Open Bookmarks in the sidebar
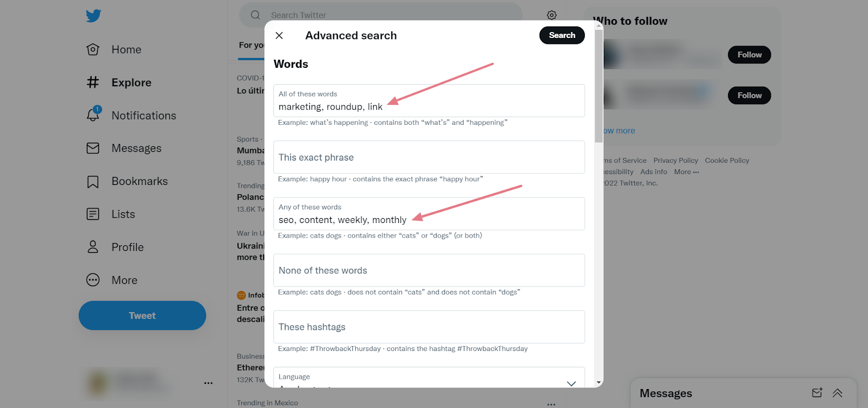This screenshot has height=408, width=868. [x=127, y=181]
